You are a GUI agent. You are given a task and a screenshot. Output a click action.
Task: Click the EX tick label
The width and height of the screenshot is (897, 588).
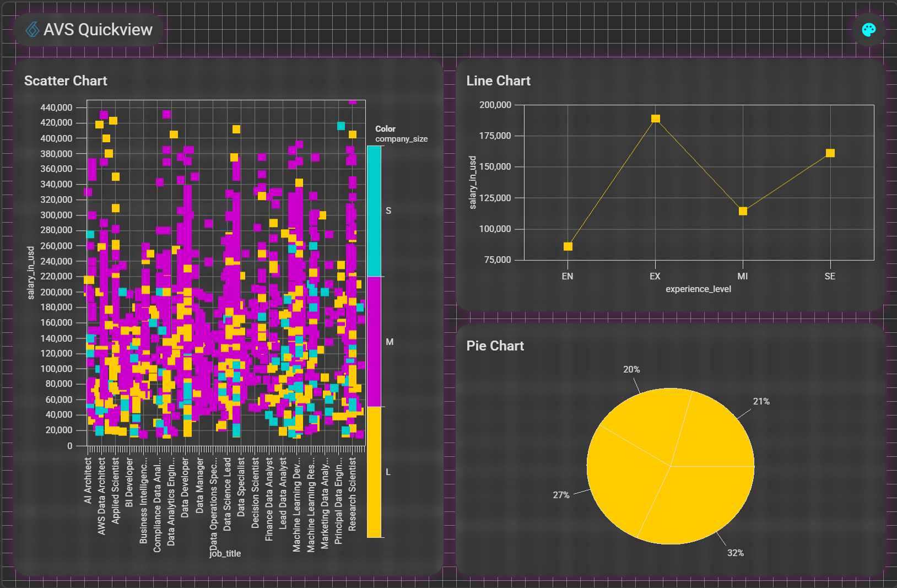[655, 276]
